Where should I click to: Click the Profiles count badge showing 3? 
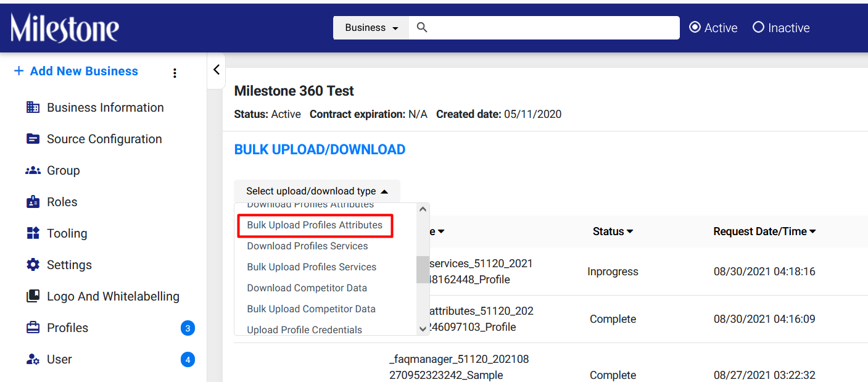(188, 328)
